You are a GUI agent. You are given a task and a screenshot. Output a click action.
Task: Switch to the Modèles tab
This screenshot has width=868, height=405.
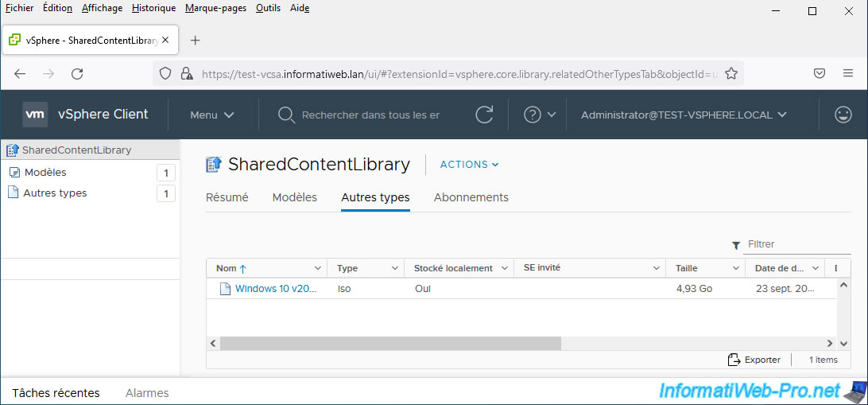click(294, 197)
